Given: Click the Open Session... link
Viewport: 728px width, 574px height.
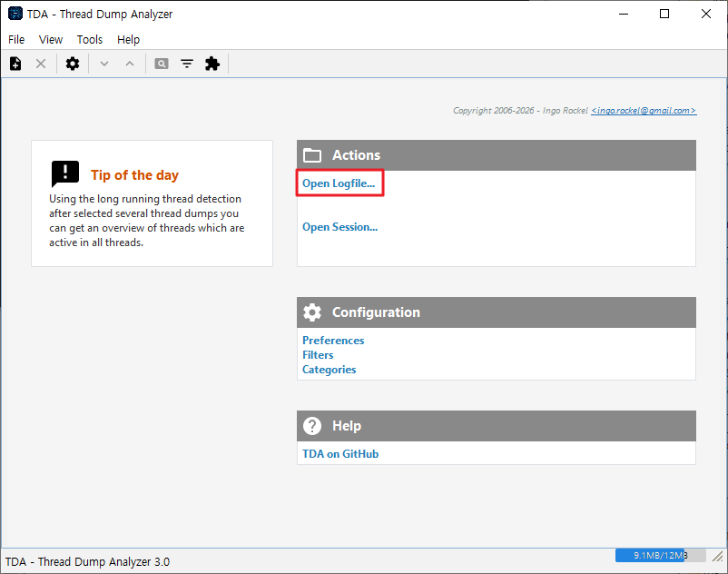Looking at the screenshot, I should (339, 227).
